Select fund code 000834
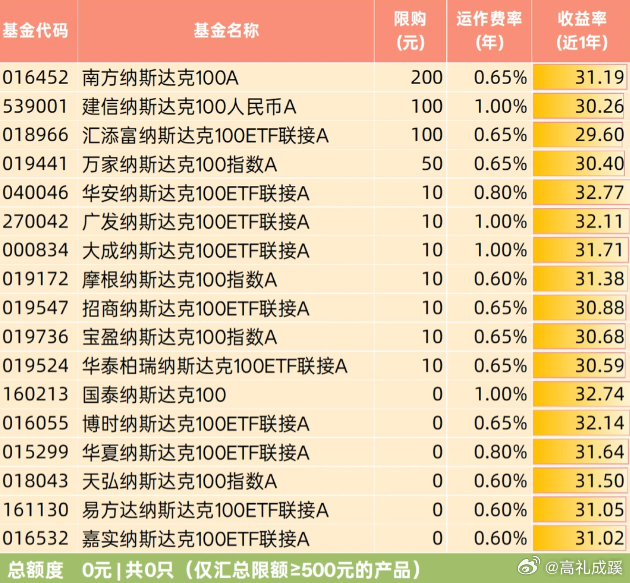Viewport: 630px width, 583px height. pyautogui.click(x=35, y=250)
